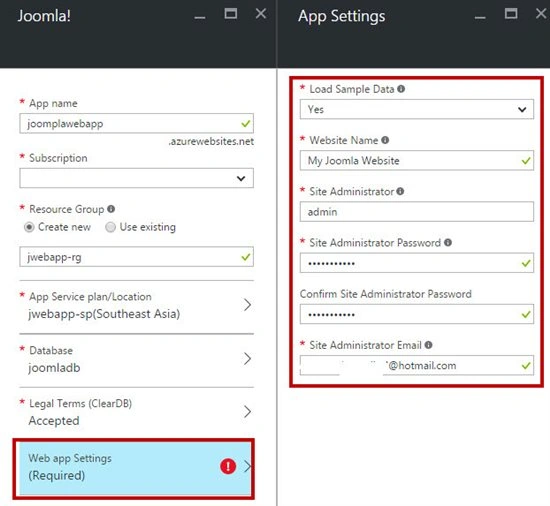
Task: Click info icon by Site Administrator Email
Action: point(428,345)
